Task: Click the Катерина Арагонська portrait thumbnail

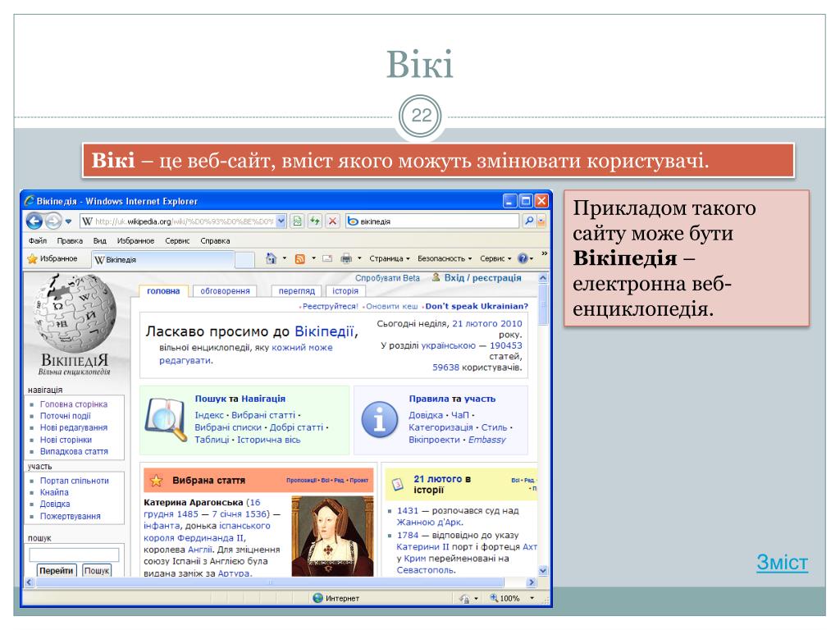Action: click(x=332, y=536)
